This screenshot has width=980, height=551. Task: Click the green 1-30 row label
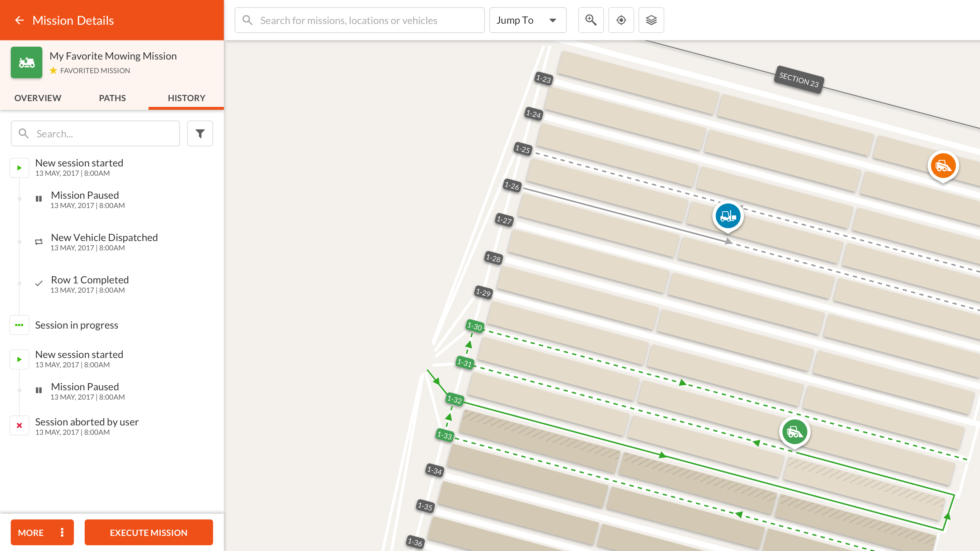(475, 326)
